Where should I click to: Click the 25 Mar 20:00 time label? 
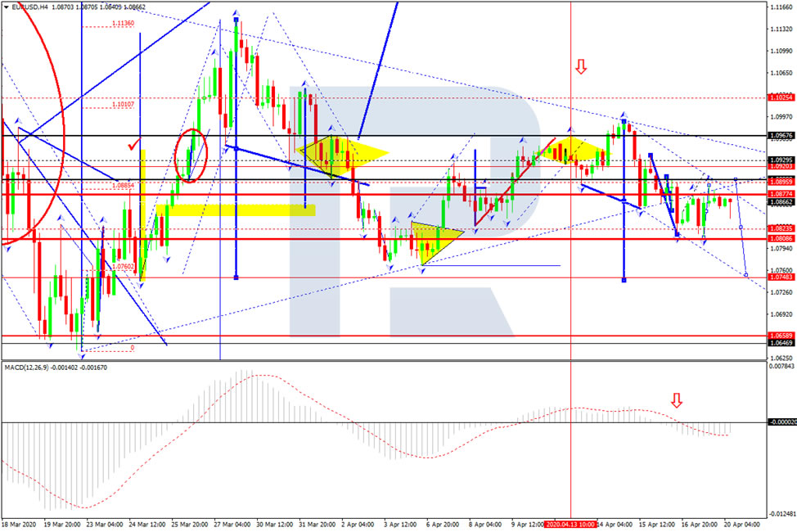189,525
